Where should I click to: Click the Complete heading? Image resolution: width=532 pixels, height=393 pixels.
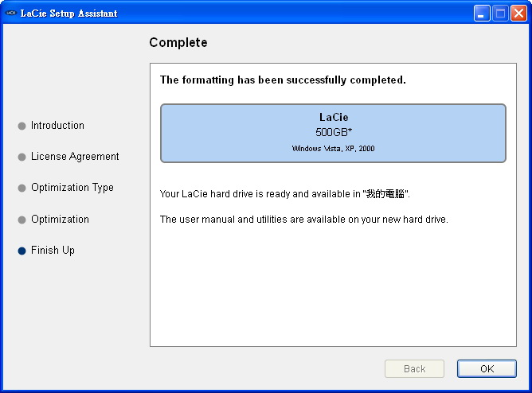(178, 43)
